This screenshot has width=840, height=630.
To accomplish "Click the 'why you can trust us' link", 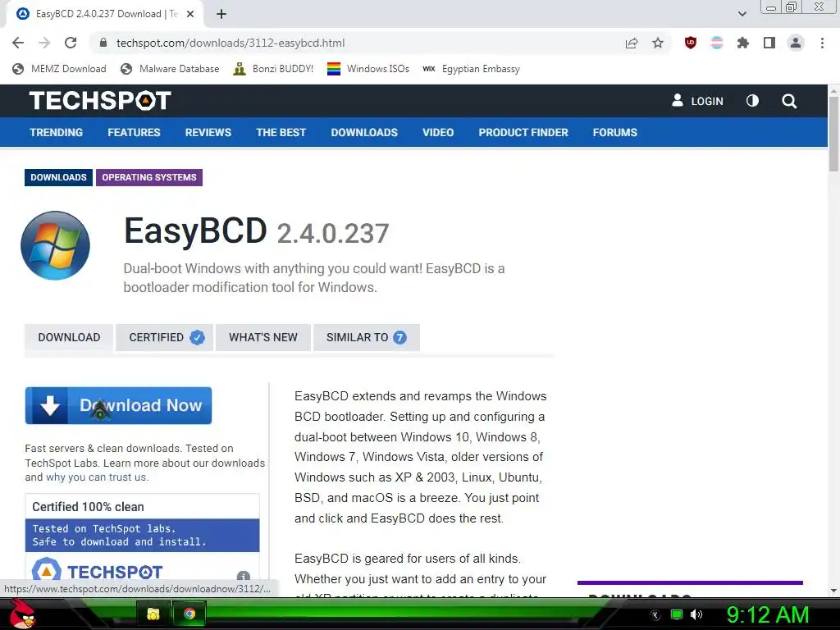I will [97, 477].
